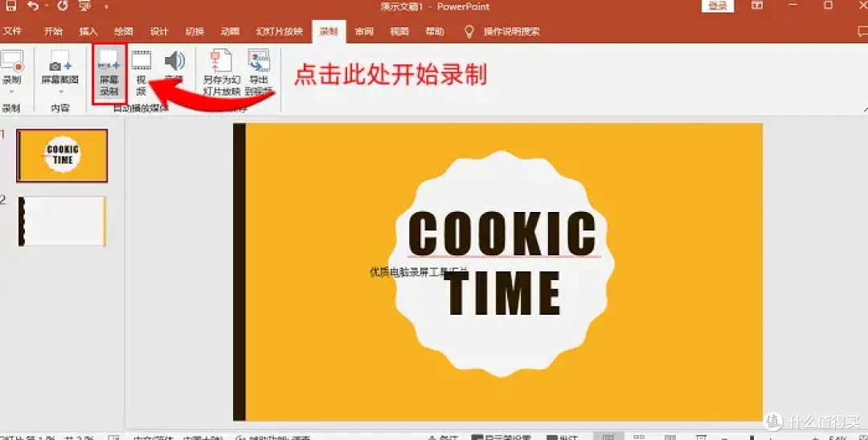Click the COOKIC title text on slide
The height and width of the screenshot is (440, 868).
coord(502,234)
